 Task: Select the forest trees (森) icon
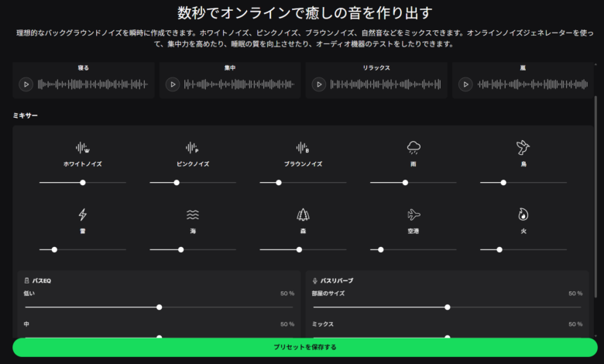pos(303,215)
